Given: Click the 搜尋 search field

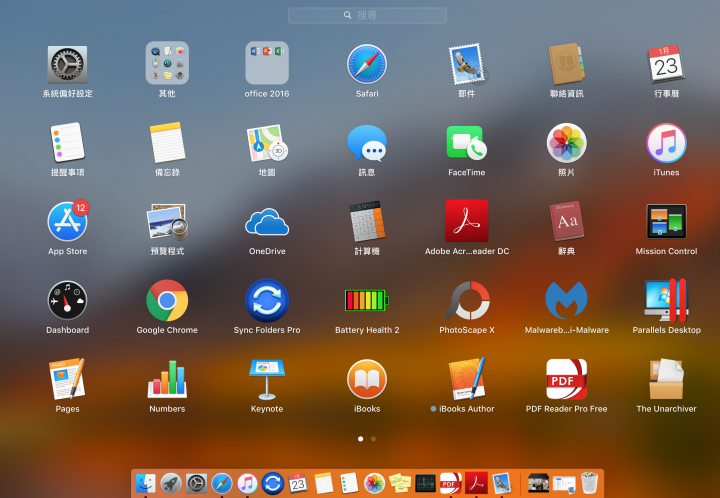Looking at the screenshot, I should [367, 16].
